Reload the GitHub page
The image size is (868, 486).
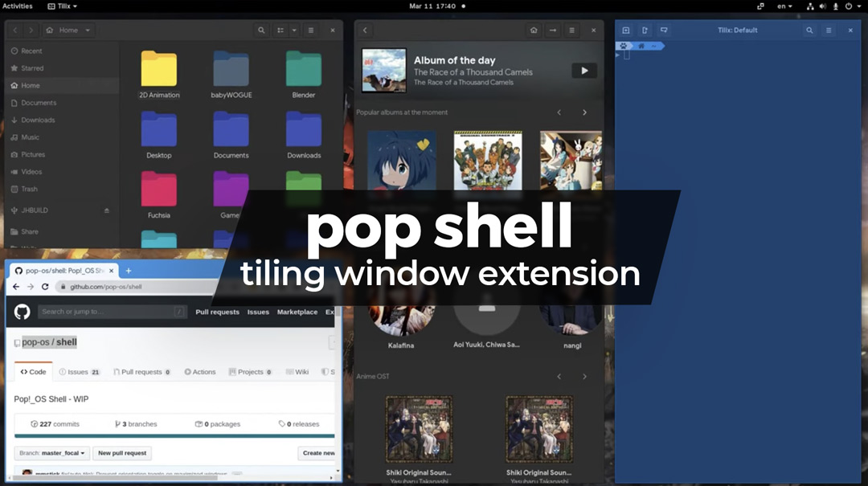[x=45, y=287]
